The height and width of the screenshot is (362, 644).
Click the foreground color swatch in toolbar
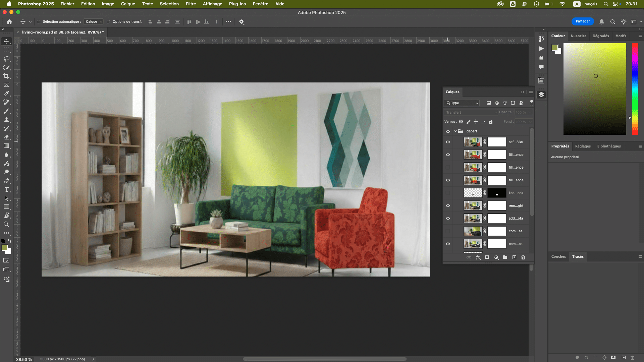(x=5, y=248)
